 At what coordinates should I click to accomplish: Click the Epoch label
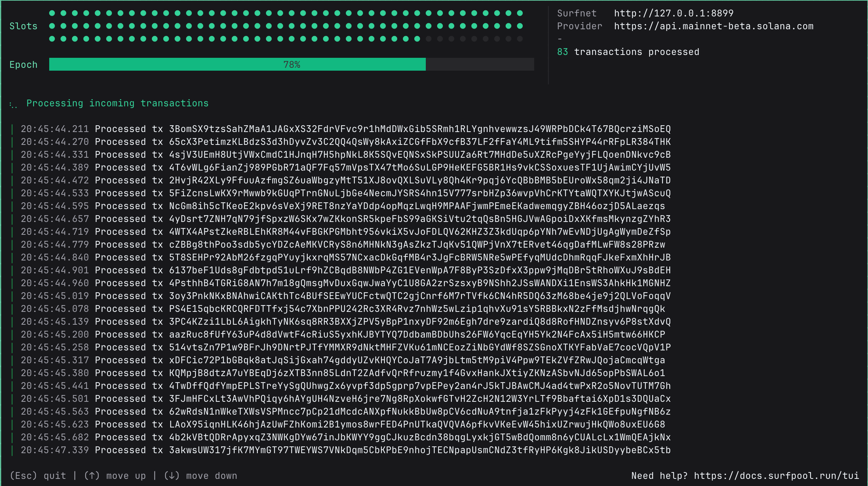(x=23, y=65)
